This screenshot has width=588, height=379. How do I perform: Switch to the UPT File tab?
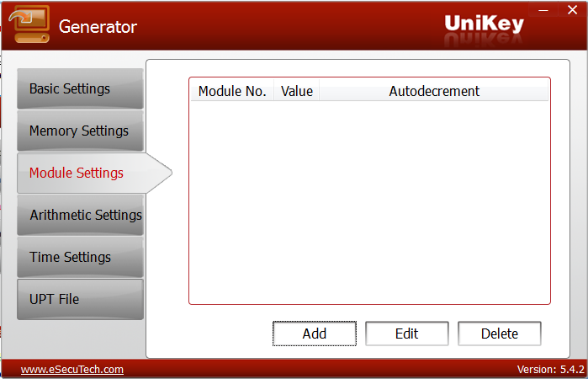tap(80, 299)
